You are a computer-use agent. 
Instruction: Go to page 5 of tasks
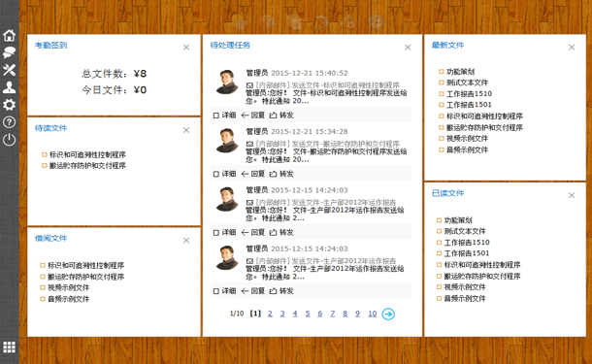(308, 314)
